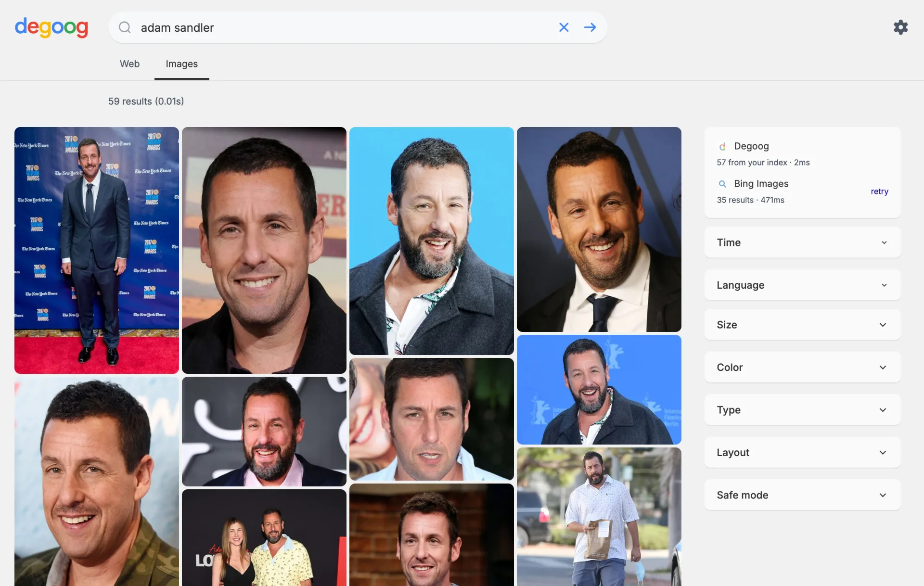Open the camo jacket close-up photo
The height and width of the screenshot is (586, 924).
(97, 481)
